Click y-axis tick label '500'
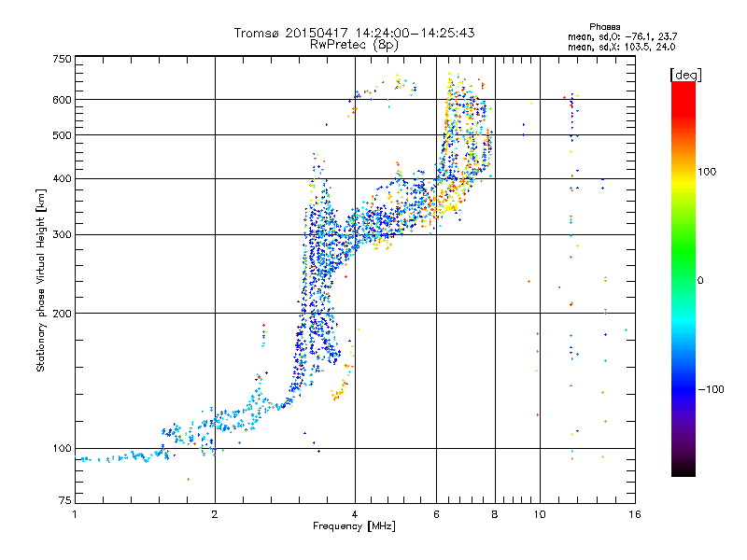The width and height of the screenshot is (747, 560). pos(62,135)
